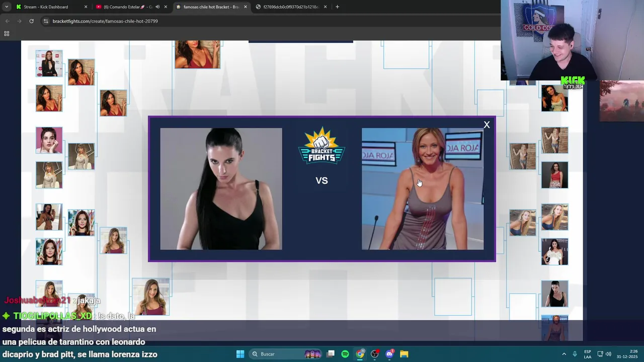The width and height of the screenshot is (644, 362).
Task: Click the Buscar taskbar search box
Action: 286,354
